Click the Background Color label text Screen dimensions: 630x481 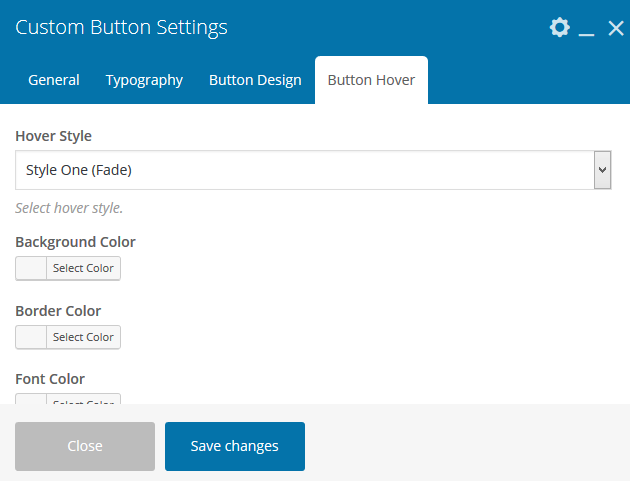point(76,242)
